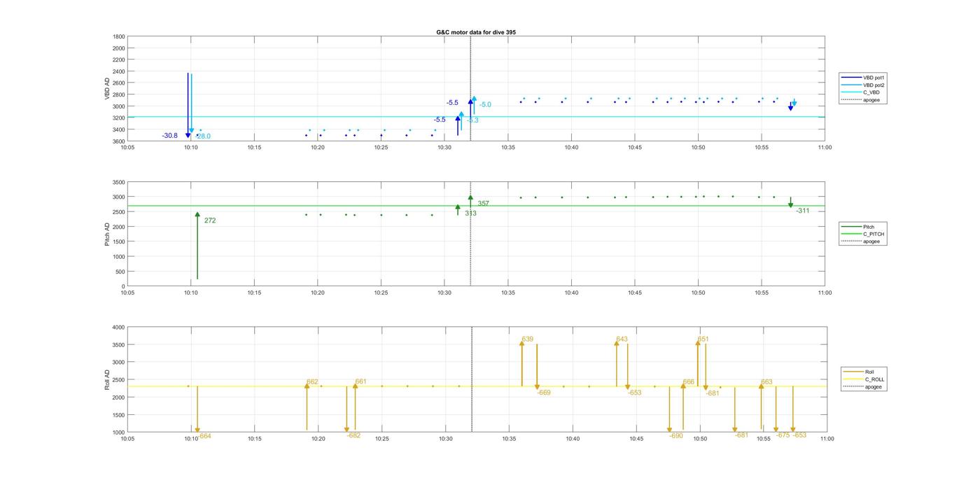This screenshot has width=980, height=485.
Task: Click the 'VBD AD' y-axis label
Action: 107,89
